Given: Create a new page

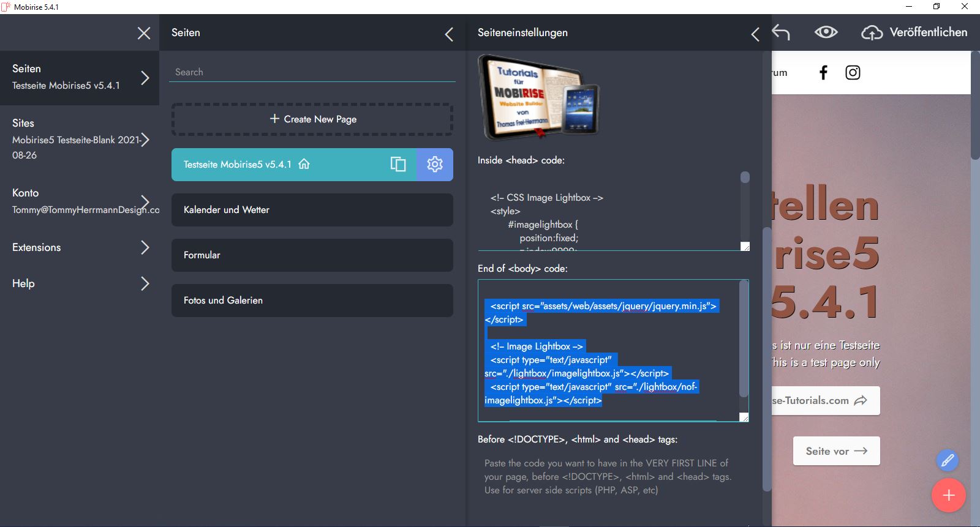Looking at the screenshot, I should click(312, 119).
